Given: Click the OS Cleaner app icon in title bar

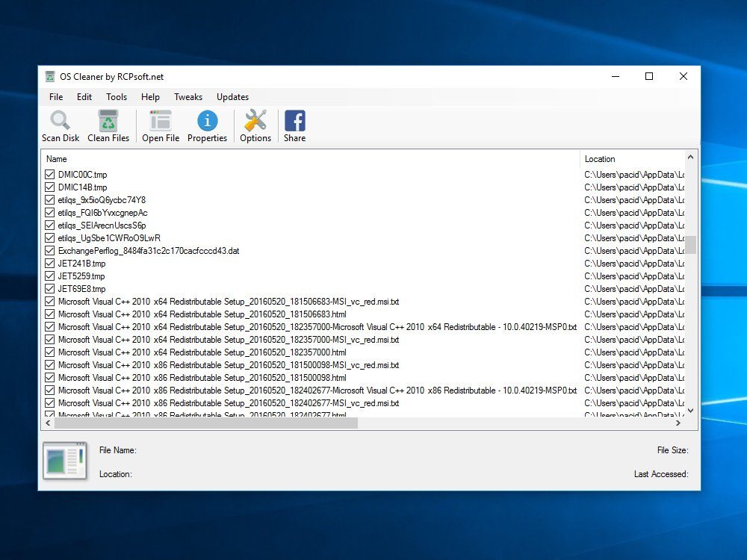Looking at the screenshot, I should pyautogui.click(x=50, y=77).
